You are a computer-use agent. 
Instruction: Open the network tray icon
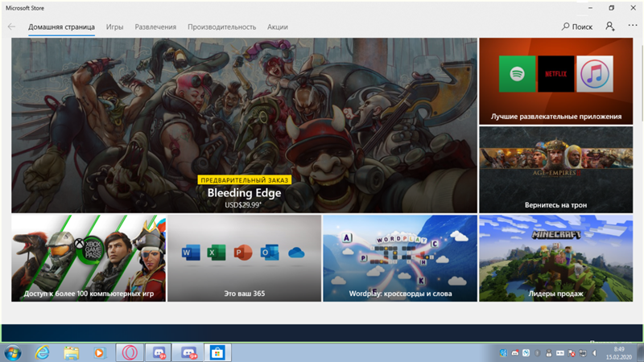(x=583, y=353)
